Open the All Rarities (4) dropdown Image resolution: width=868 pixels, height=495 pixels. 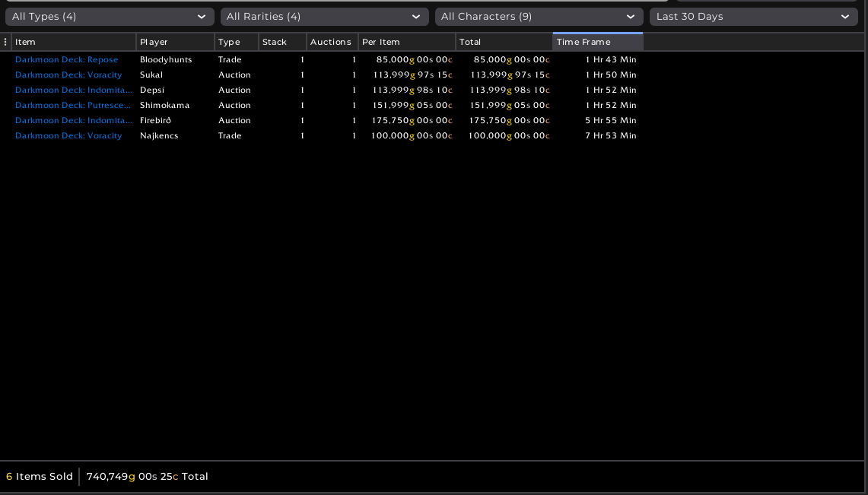[324, 17]
